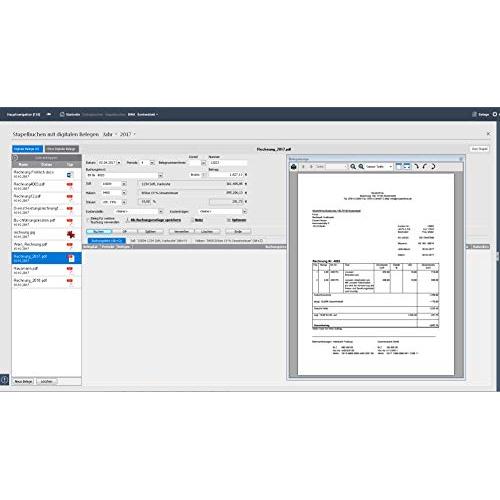
Task: Toggle the Brutto checkbox
Action: [204, 175]
